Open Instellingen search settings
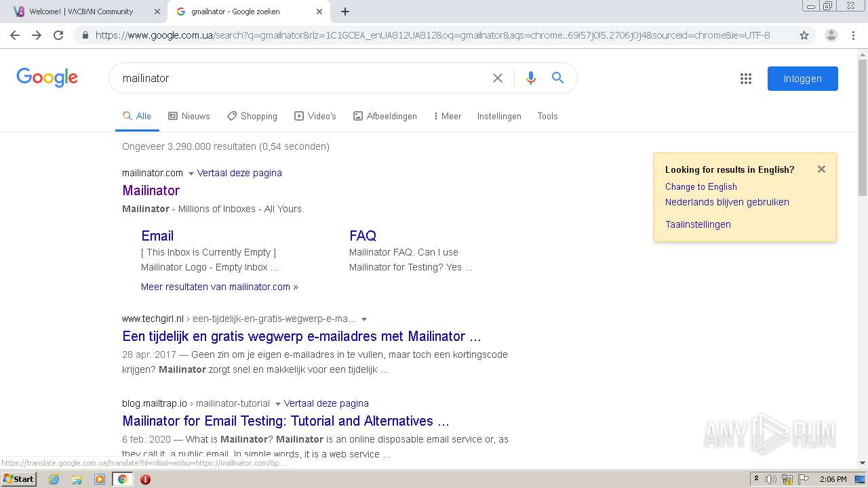Image resolution: width=868 pixels, height=488 pixels. point(499,116)
